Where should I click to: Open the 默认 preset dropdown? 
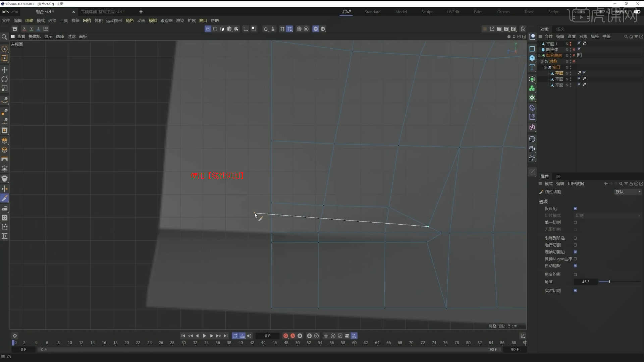click(x=628, y=192)
